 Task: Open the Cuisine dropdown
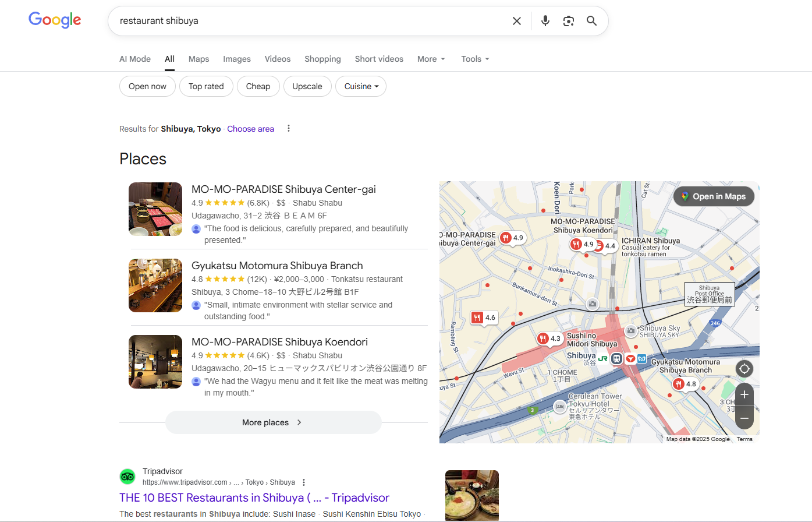[360, 86]
